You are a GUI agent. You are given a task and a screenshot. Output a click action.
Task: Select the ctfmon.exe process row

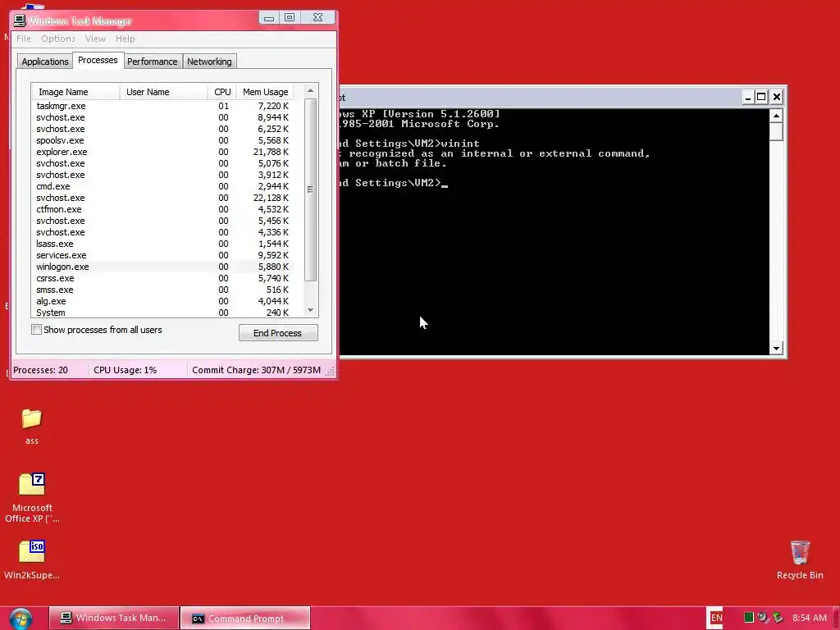click(x=162, y=209)
